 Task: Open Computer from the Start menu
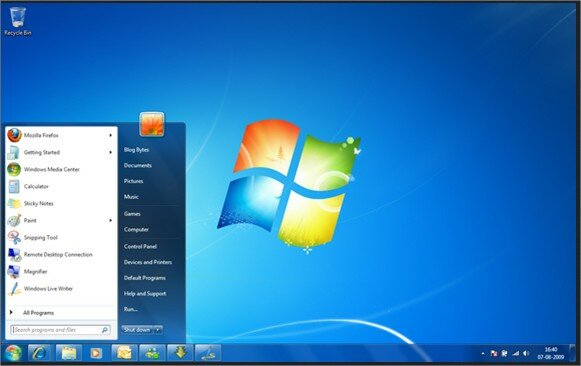point(136,230)
